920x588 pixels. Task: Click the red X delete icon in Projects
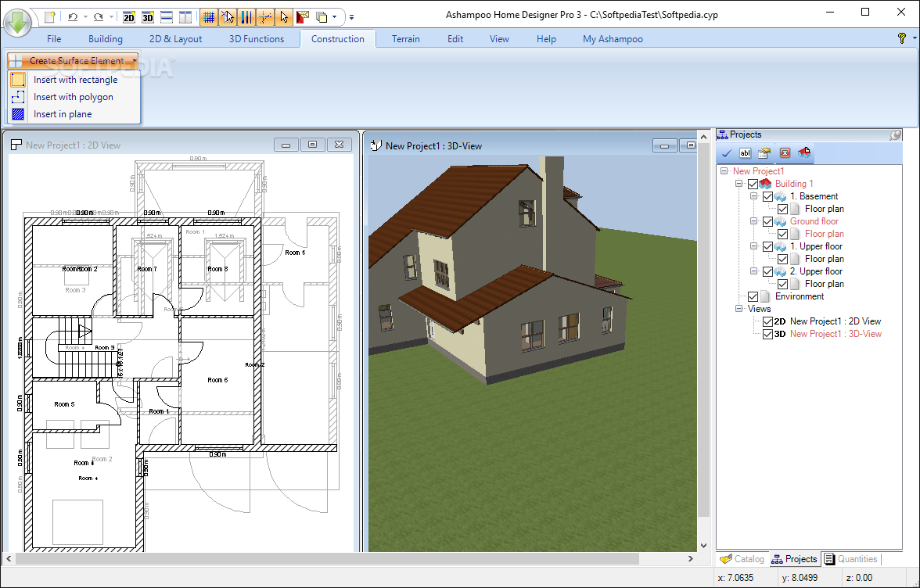(x=785, y=153)
